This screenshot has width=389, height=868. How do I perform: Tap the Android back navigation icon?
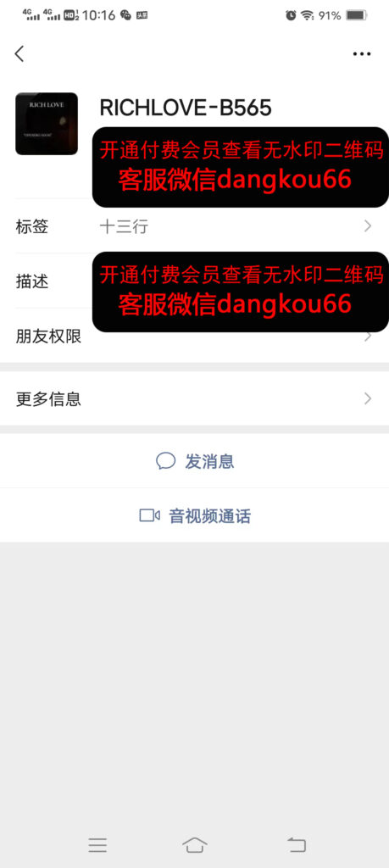(x=297, y=845)
